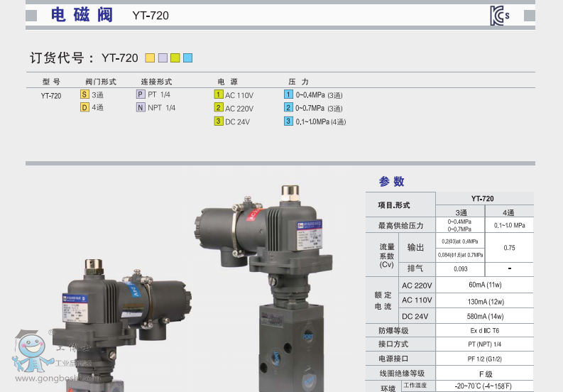The image size is (563, 392).
Task: Click the 最高供给压力 row label
Action: pyautogui.click(x=400, y=225)
